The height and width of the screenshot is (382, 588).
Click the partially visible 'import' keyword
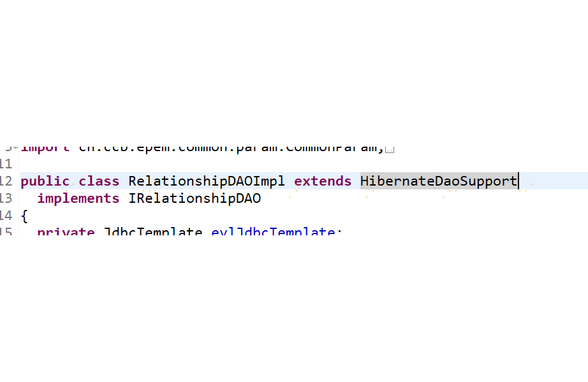45,149
